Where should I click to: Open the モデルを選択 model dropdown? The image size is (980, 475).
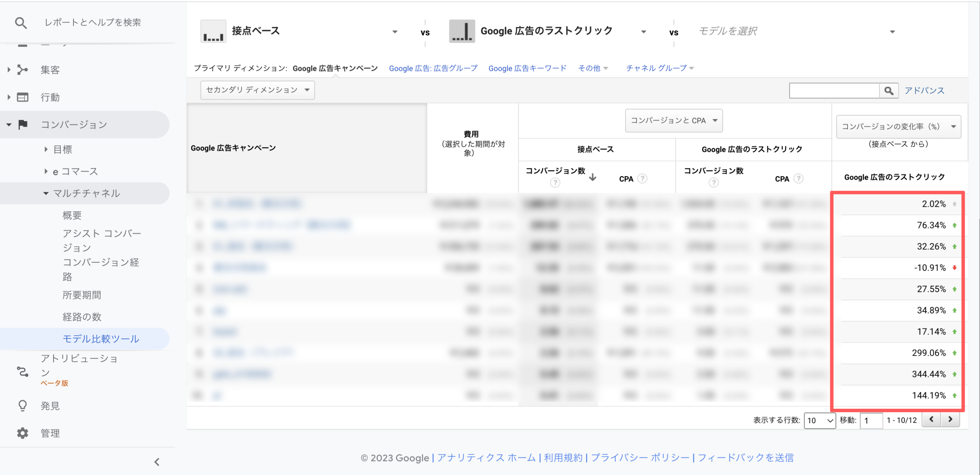pos(892,31)
